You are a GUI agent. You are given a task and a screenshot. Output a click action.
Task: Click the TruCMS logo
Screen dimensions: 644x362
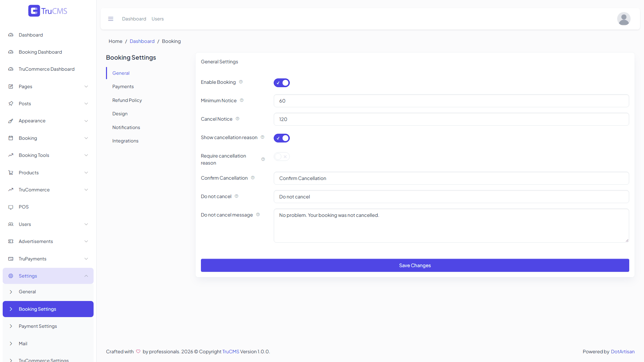pos(48,11)
